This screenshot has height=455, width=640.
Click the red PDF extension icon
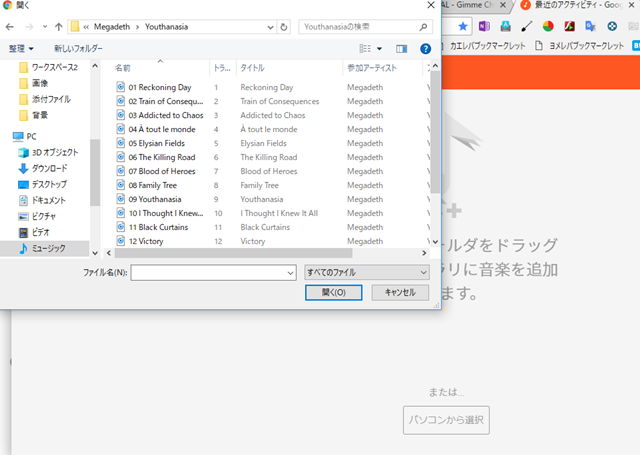click(569, 27)
